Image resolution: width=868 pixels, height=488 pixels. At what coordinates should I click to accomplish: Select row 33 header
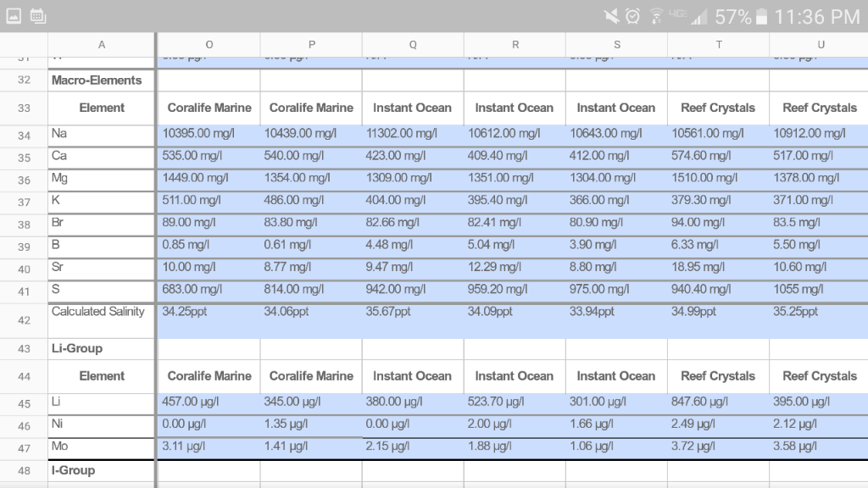tap(24, 108)
